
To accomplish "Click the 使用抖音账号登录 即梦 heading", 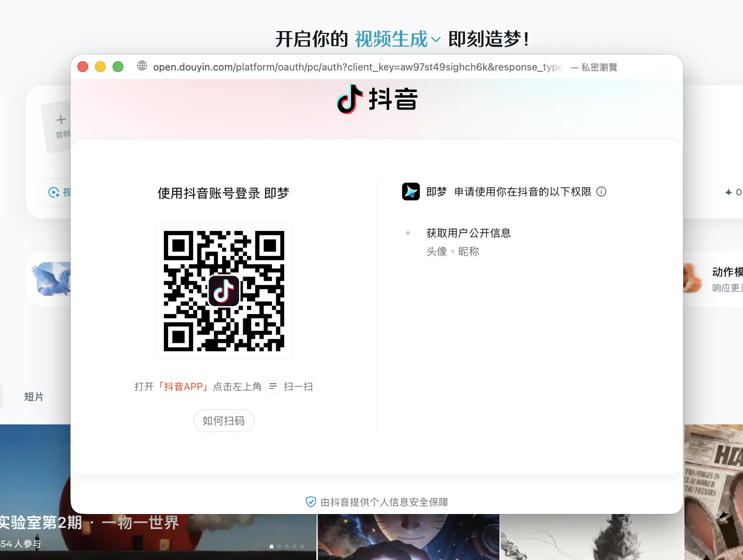I will 223,193.
